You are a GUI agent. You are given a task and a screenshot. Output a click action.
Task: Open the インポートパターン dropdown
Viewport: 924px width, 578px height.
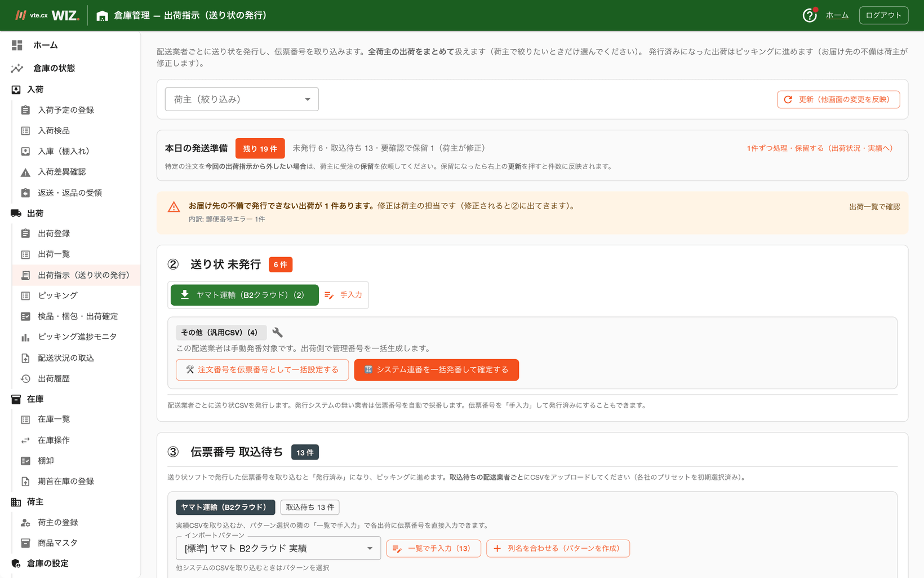point(278,548)
